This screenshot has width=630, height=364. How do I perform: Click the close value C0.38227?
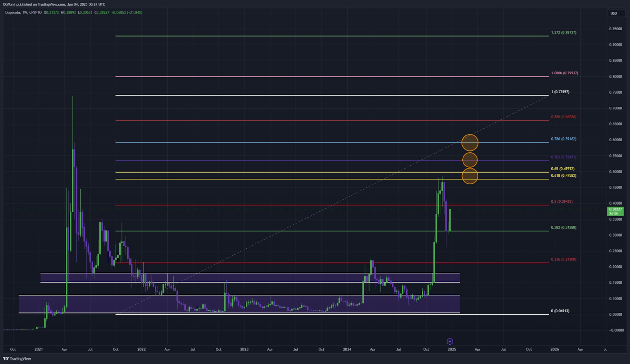pos(102,13)
